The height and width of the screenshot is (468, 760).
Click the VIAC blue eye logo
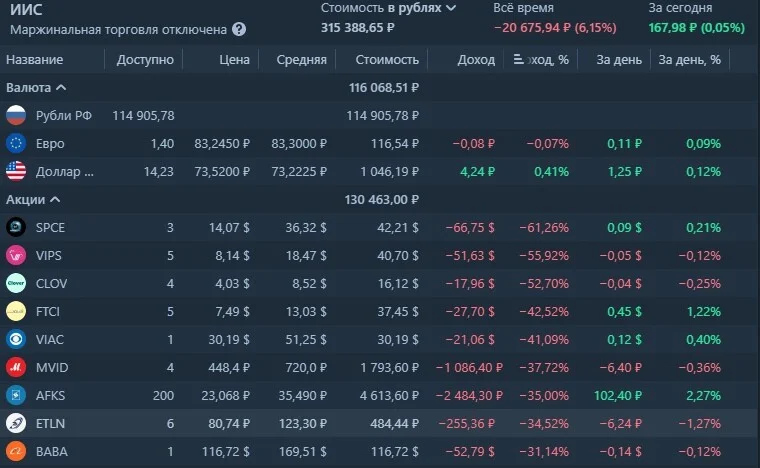coord(16,339)
